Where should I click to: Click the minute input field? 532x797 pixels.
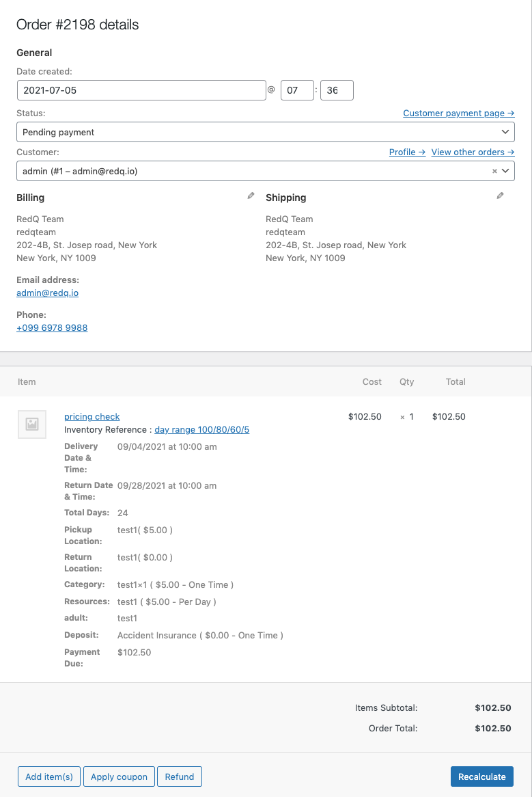tap(337, 90)
